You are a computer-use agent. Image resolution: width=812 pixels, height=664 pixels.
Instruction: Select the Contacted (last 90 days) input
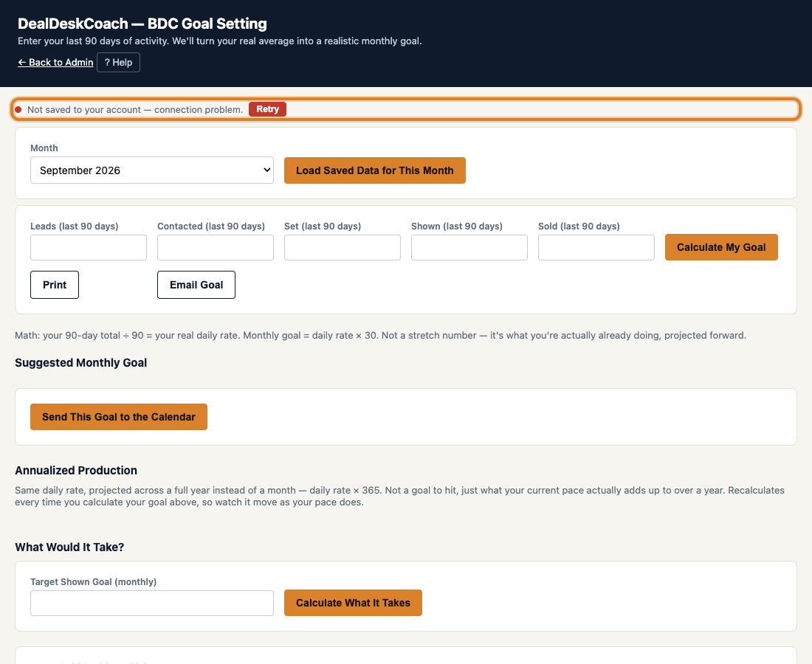(x=216, y=247)
